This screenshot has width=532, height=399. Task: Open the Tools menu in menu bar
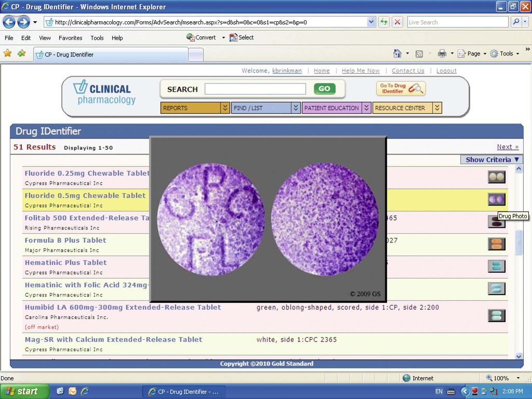coord(97,38)
